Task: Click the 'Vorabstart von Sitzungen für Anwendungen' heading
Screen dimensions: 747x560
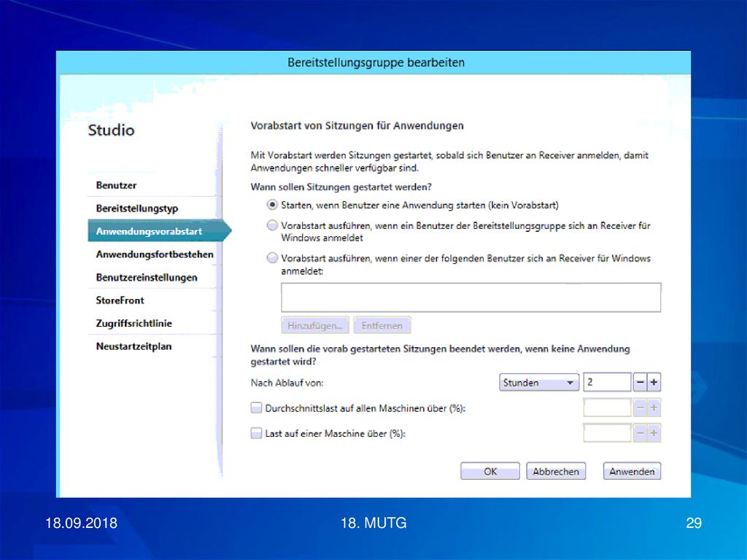Action: click(x=357, y=125)
